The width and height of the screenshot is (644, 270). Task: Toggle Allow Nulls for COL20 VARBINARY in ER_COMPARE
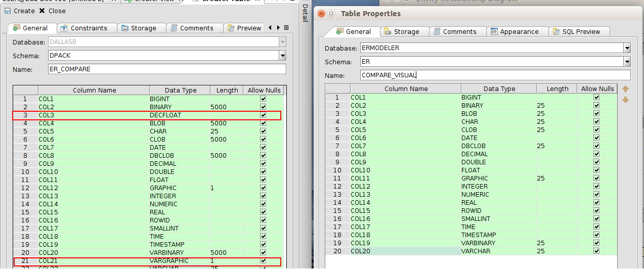pyautogui.click(x=263, y=252)
